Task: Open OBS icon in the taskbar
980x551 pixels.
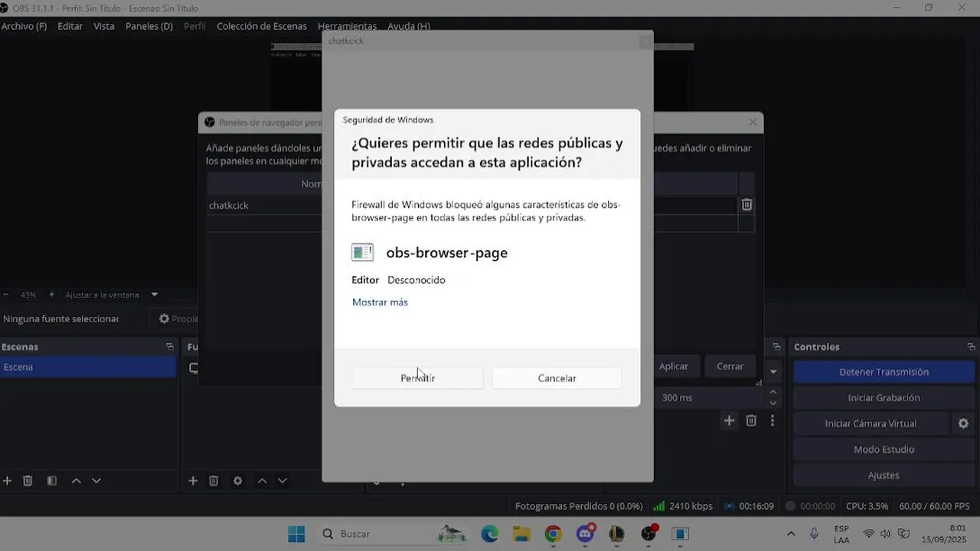Action: 649,533
